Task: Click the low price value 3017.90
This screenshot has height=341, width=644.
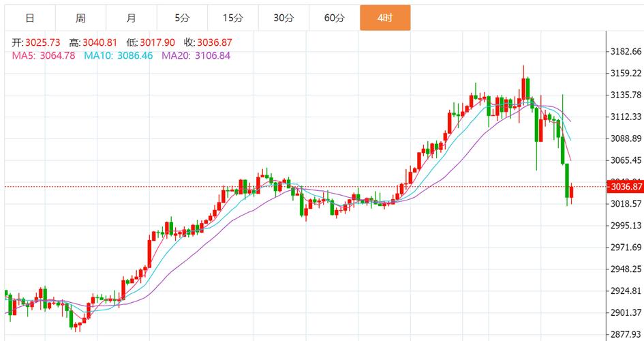Action: pyautogui.click(x=157, y=43)
